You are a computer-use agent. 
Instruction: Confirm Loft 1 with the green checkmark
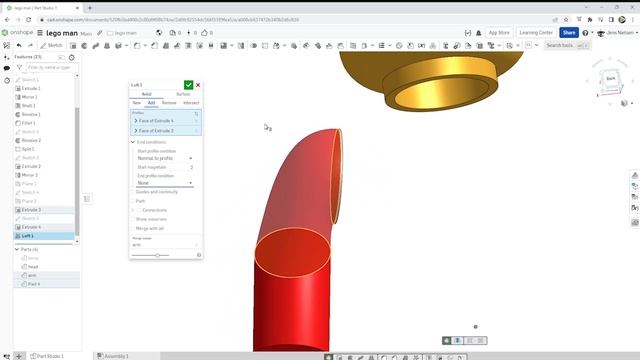click(x=188, y=85)
